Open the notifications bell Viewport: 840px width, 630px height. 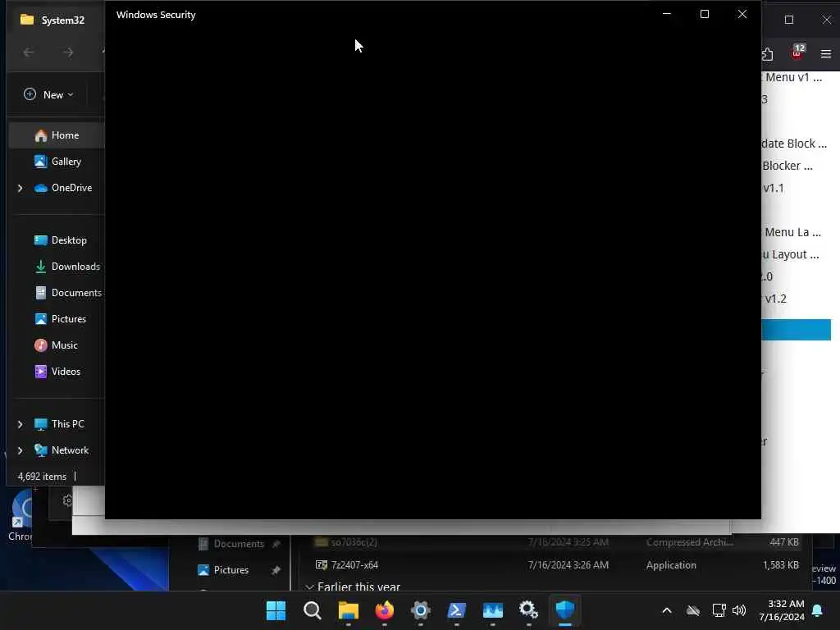[818, 610]
